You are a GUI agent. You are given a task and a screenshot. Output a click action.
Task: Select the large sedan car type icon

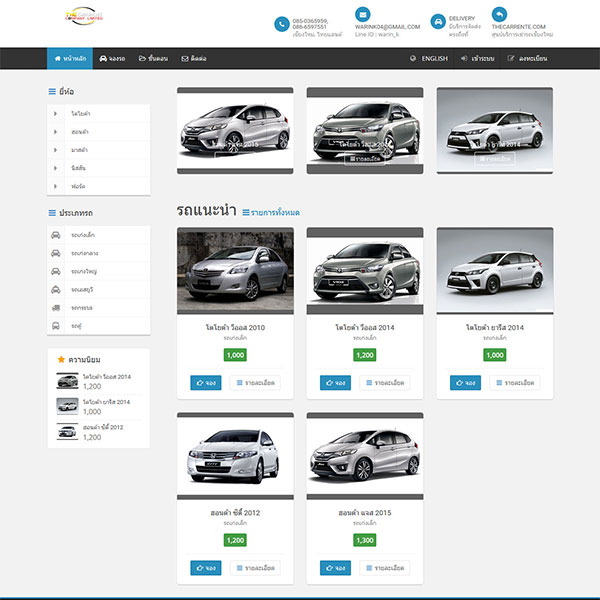coord(55,271)
